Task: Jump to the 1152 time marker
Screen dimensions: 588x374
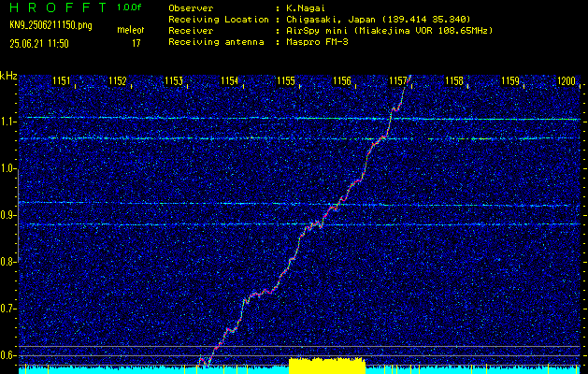Action: point(118,80)
